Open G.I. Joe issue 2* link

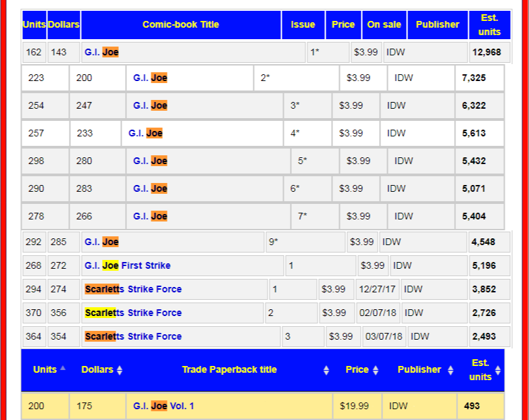click(x=150, y=78)
